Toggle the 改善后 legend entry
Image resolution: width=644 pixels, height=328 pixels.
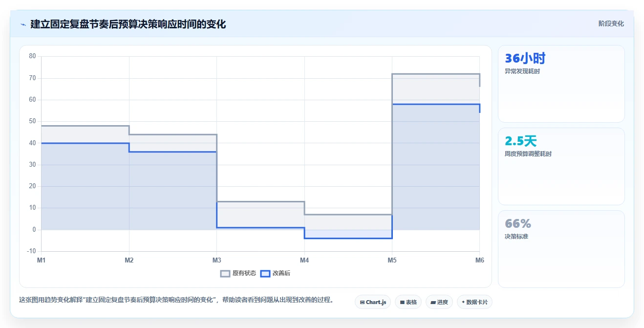pos(275,273)
